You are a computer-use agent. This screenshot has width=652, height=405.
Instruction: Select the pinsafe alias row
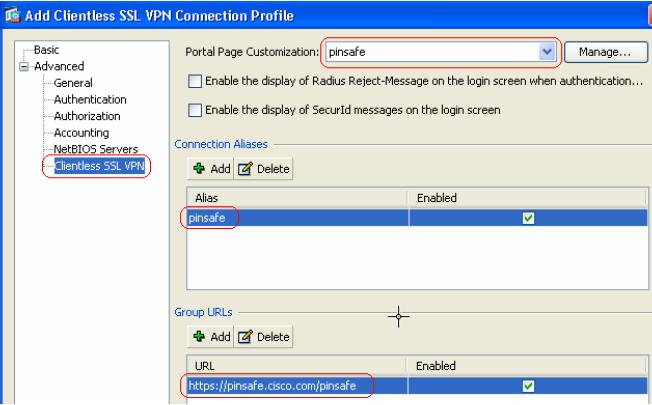[417, 218]
